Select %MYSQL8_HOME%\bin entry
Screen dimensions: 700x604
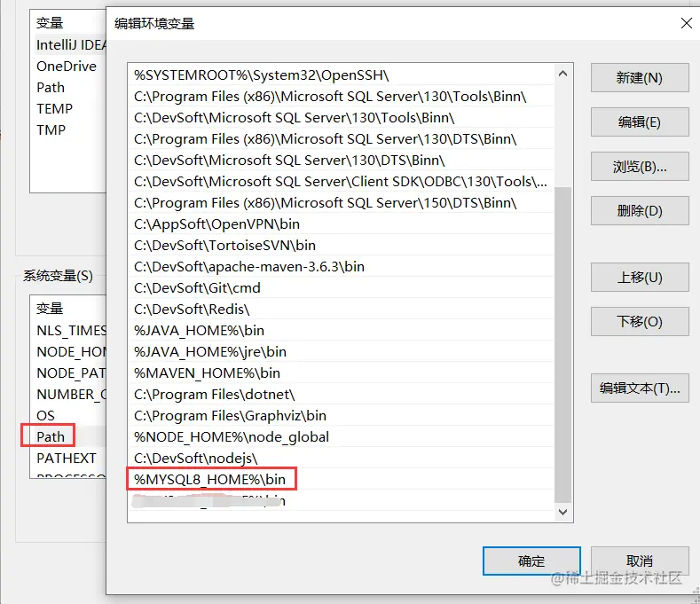341,480
